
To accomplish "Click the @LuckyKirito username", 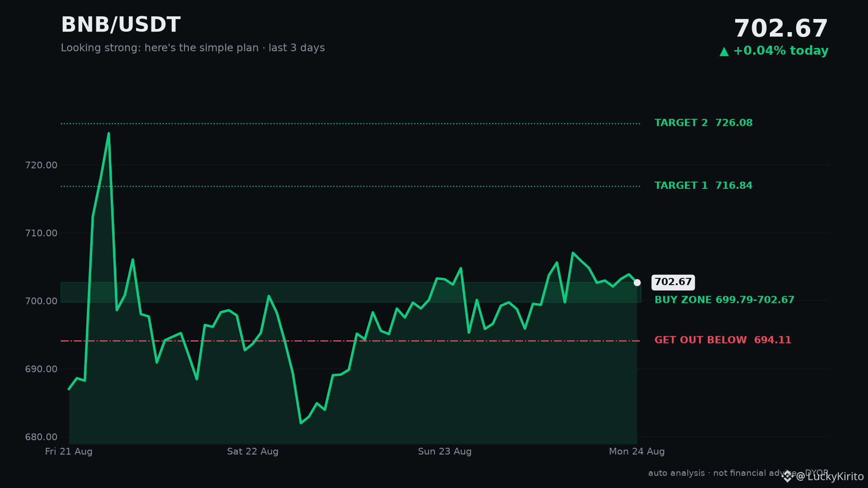I will pos(830,477).
